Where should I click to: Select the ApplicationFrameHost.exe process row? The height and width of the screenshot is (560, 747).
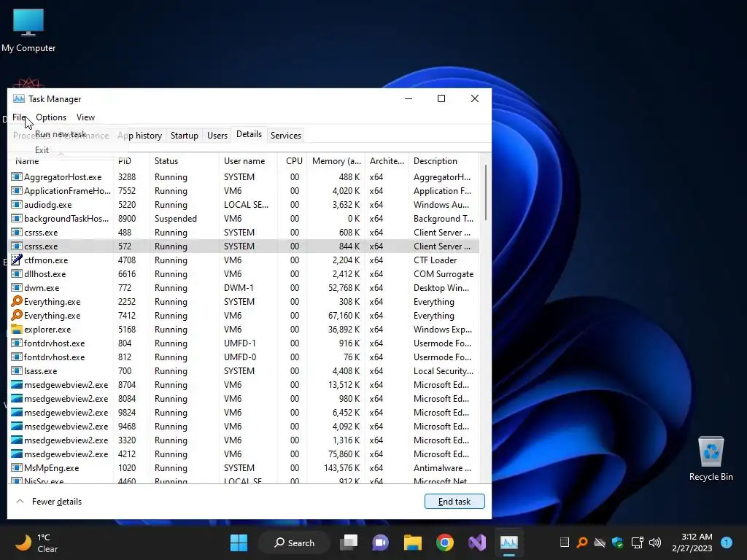[244, 191]
